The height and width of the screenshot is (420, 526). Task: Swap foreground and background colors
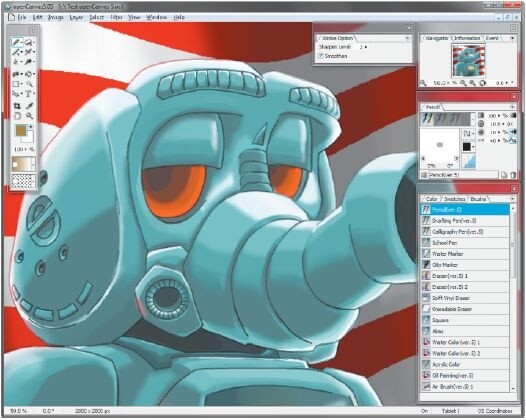click(31, 127)
